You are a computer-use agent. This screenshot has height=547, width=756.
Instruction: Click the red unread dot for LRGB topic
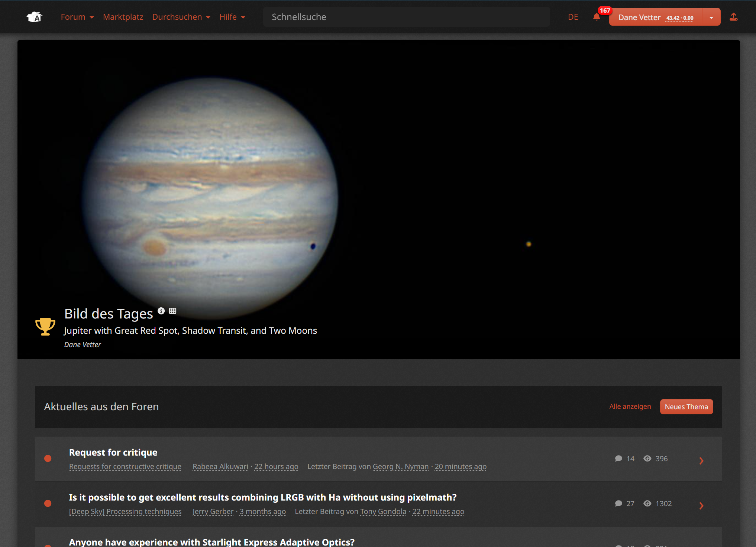[48, 504]
